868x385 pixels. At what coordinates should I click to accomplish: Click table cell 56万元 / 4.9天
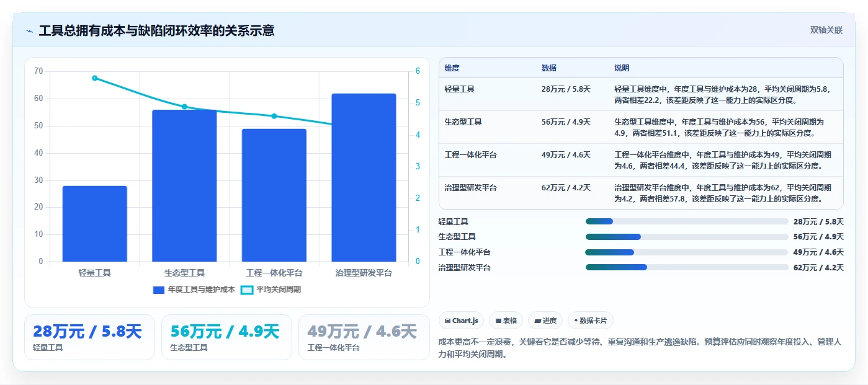pos(566,122)
